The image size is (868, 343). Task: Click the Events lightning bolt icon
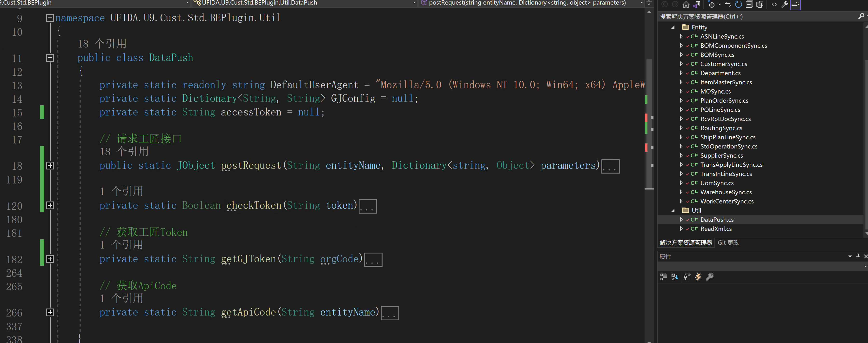click(698, 277)
